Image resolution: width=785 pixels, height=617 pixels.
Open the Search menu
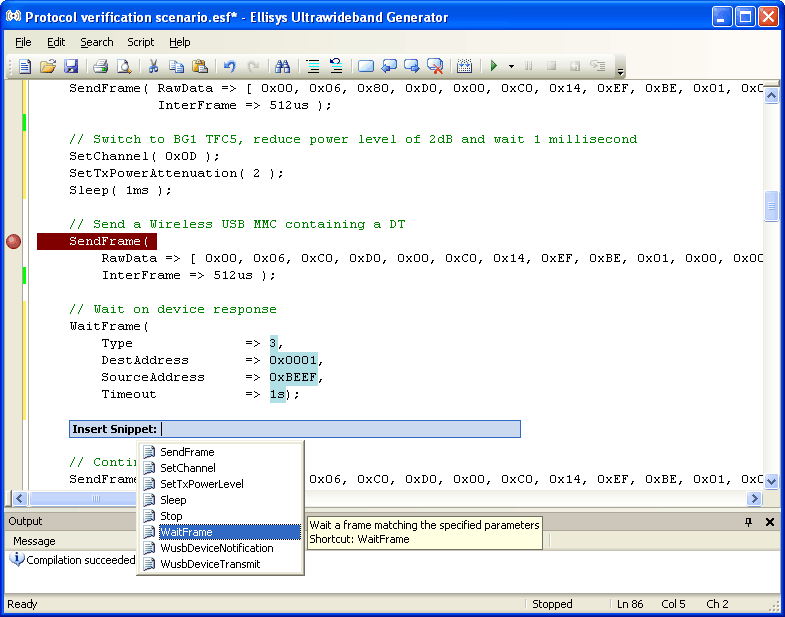pos(97,42)
